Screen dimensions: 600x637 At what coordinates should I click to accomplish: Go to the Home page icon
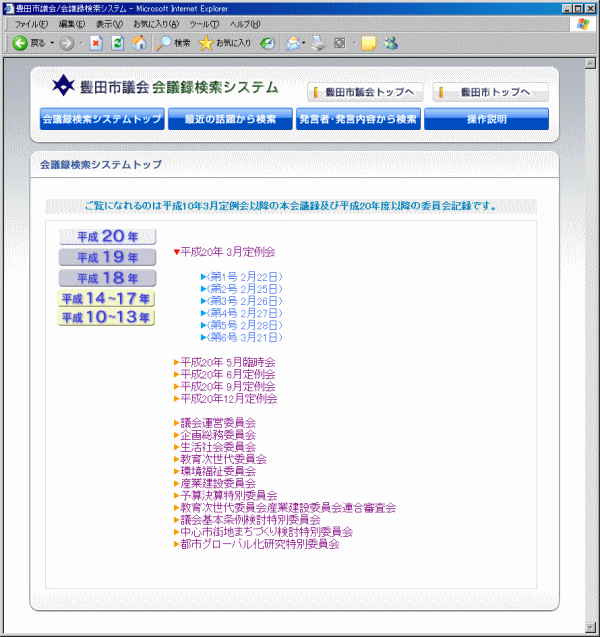(139, 43)
